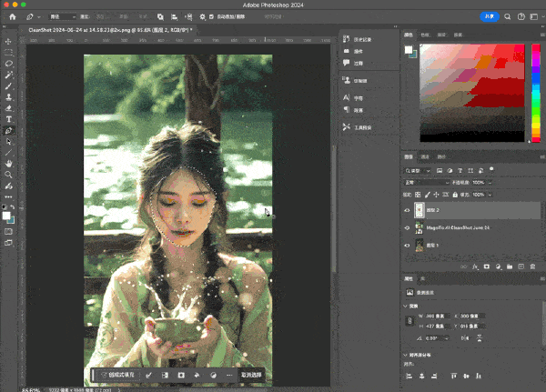Click Deselect in contextual task bar
The width and height of the screenshot is (546, 392).
251,375
